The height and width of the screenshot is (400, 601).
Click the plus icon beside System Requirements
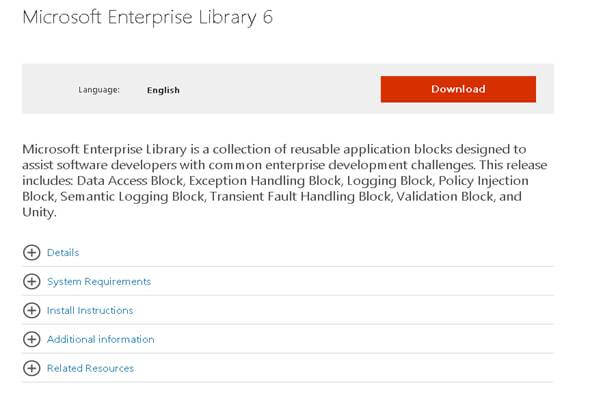[31, 282]
